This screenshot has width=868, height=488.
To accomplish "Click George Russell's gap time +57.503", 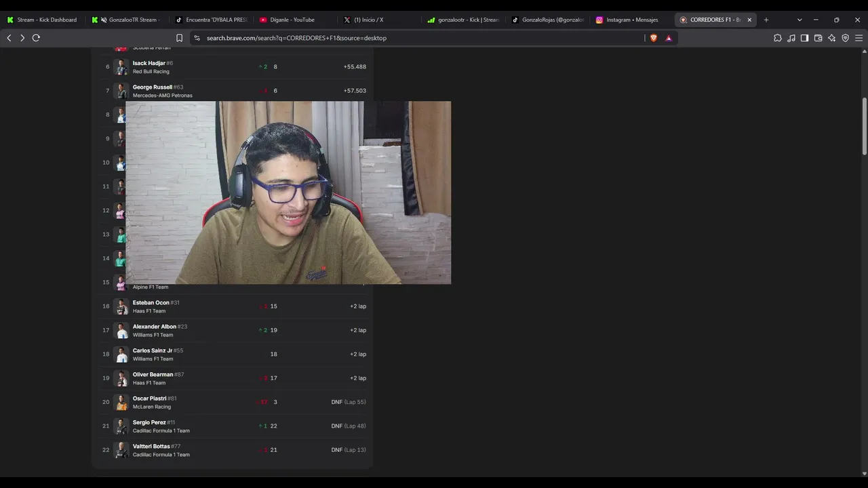I will click(355, 91).
